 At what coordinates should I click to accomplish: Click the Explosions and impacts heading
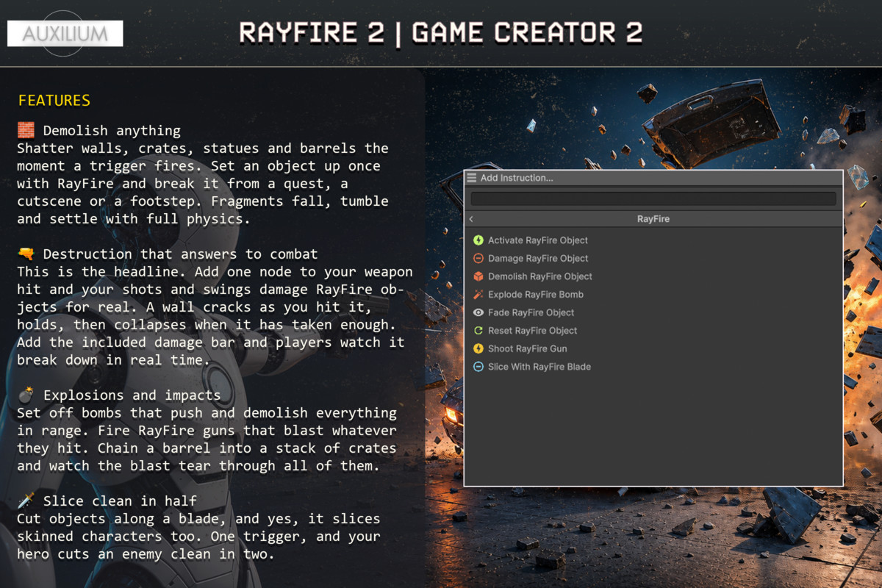[x=132, y=395]
